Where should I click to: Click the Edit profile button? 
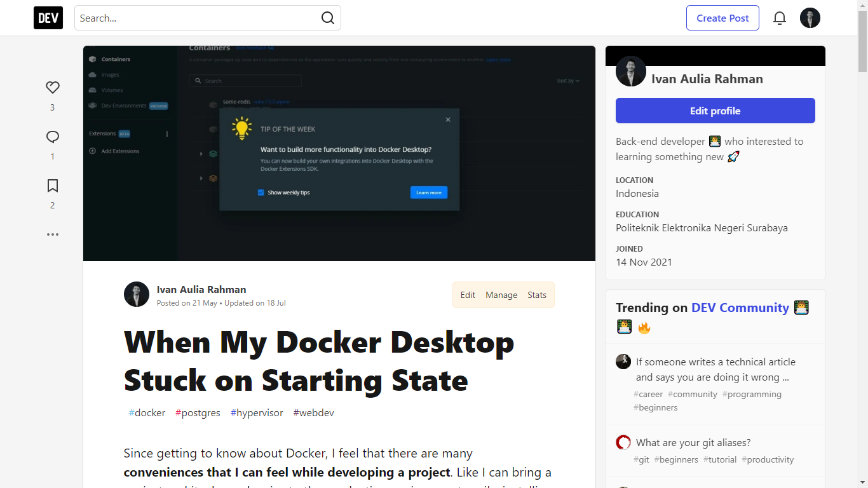715,111
